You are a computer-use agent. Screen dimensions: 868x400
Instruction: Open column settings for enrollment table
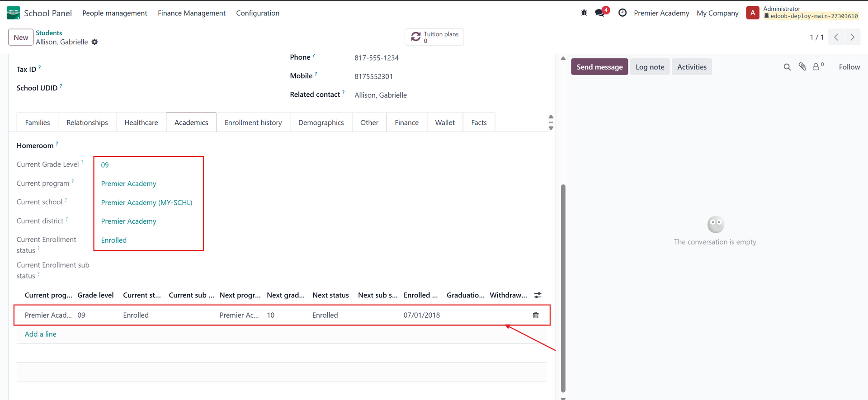538,295
